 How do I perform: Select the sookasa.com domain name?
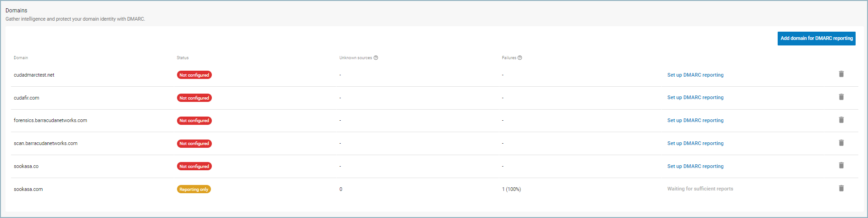point(28,189)
